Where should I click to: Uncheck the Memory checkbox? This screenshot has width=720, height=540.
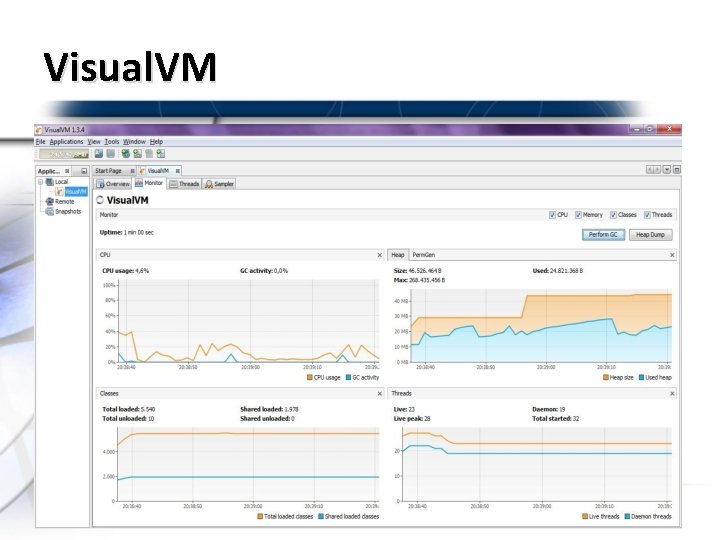578,215
